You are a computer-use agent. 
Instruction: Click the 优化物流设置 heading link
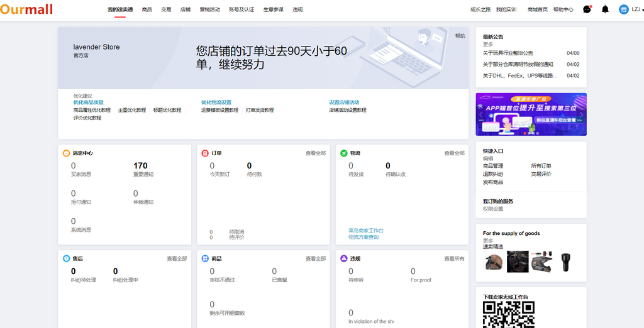pos(216,102)
